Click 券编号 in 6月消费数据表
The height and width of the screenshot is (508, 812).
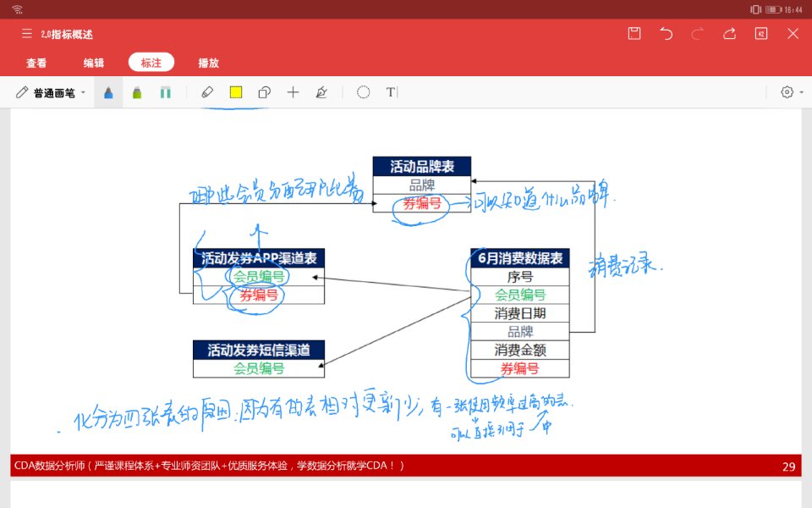point(520,368)
